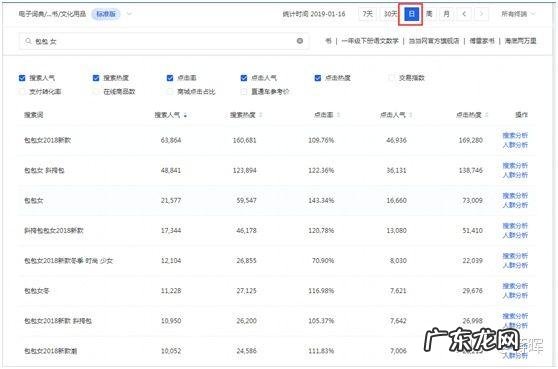Sort table by 搜索人气 column arrow
Viewport: 558px width, 369px height.
click(x=185, y=115)
